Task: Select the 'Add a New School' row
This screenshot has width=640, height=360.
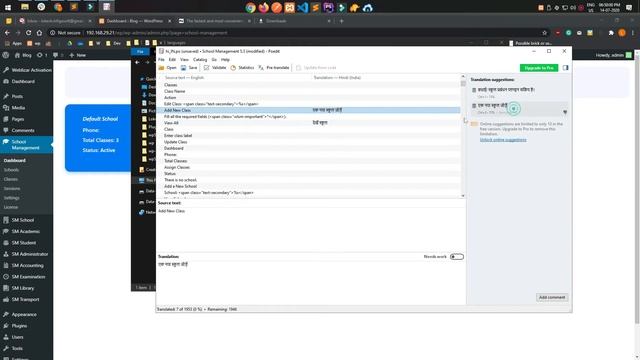Action: coord(310,186)
